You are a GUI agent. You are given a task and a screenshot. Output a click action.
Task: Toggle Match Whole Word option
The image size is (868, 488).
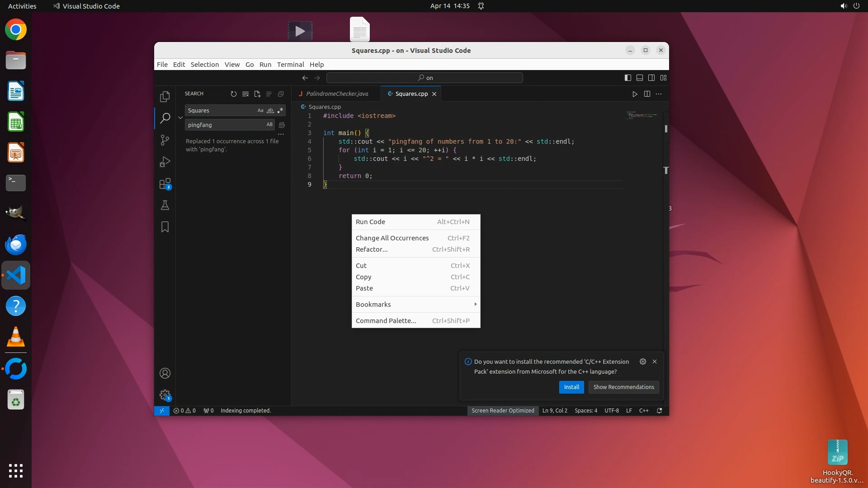(x=270, y=111)
